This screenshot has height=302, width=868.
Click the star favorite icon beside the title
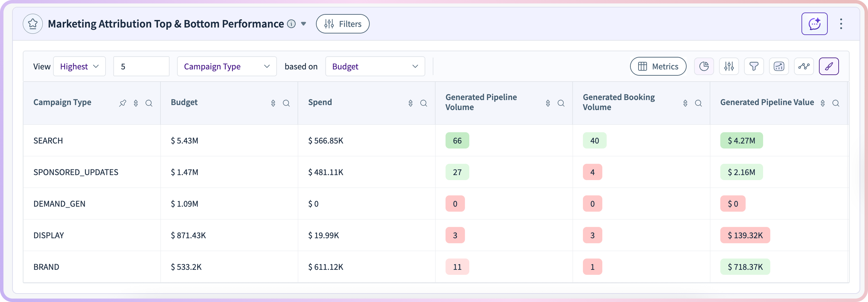pos(33,24)
